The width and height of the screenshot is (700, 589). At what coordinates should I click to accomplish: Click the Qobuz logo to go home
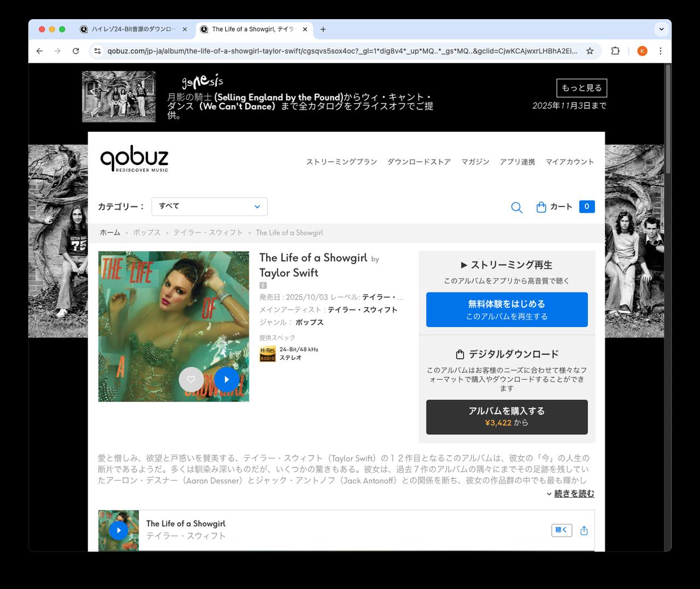click(133, 159)
